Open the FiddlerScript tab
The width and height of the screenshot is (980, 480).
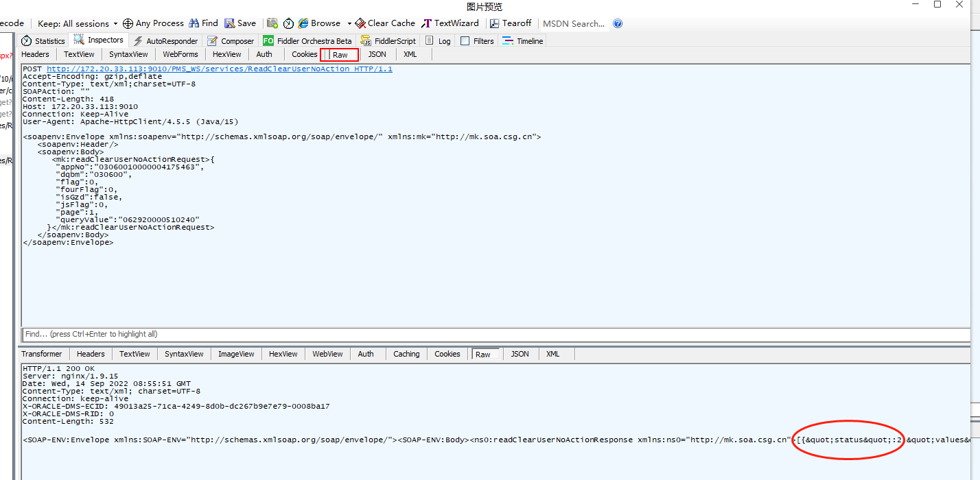click(x=388, y=41)
